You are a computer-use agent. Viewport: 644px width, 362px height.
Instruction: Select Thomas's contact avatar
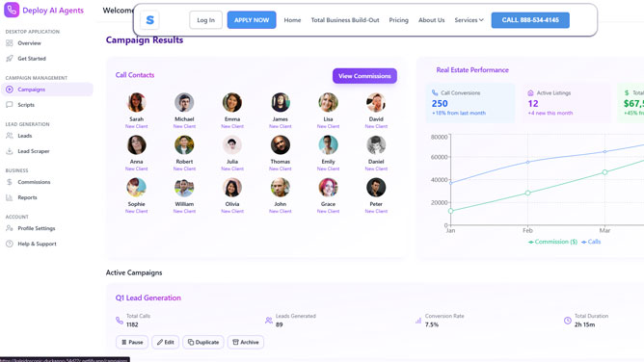[x=281, y=144]
